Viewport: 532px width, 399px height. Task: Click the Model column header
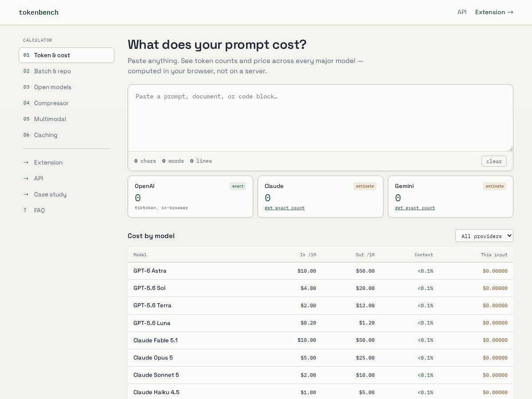pyautogui.click(x=140, y=255)
